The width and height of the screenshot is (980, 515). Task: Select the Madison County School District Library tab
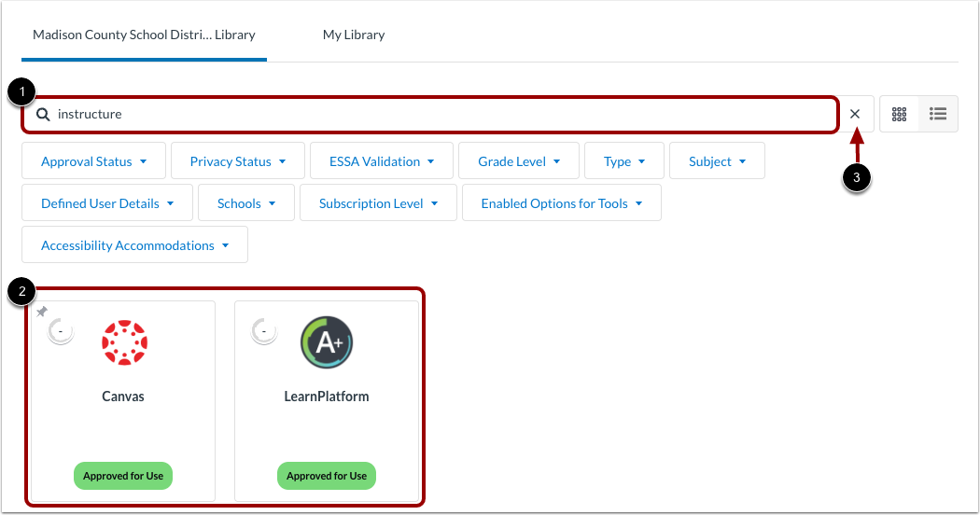pyautogui.click(x=144, y=35)
